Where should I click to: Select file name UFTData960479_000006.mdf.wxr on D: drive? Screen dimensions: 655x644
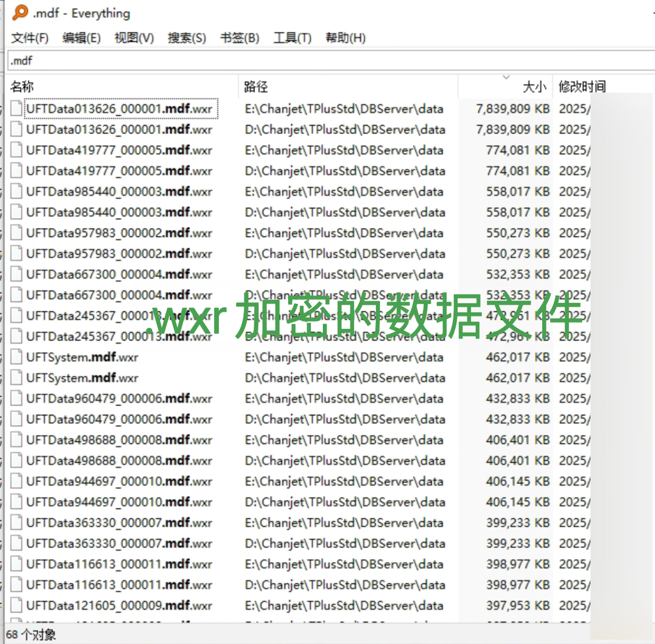pos(119,419)
